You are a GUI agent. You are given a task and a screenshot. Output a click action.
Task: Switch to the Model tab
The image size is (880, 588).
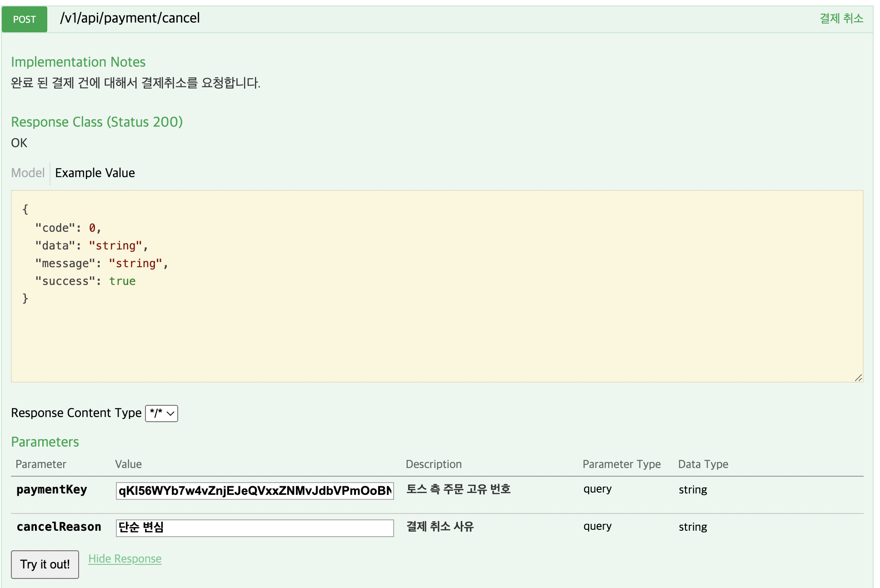coord(28,173)
